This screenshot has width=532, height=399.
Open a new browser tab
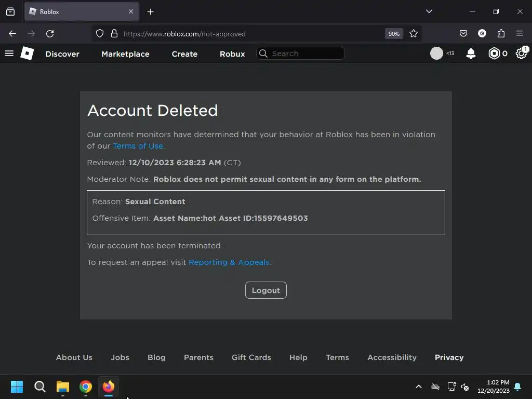[150, 12]
